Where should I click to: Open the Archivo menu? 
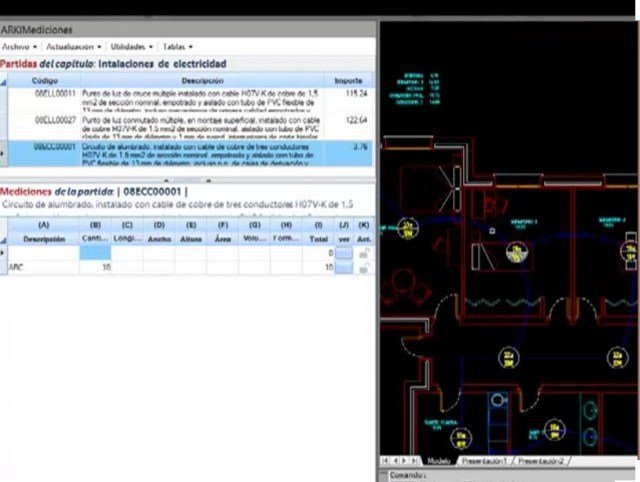[x=20, y=47]
